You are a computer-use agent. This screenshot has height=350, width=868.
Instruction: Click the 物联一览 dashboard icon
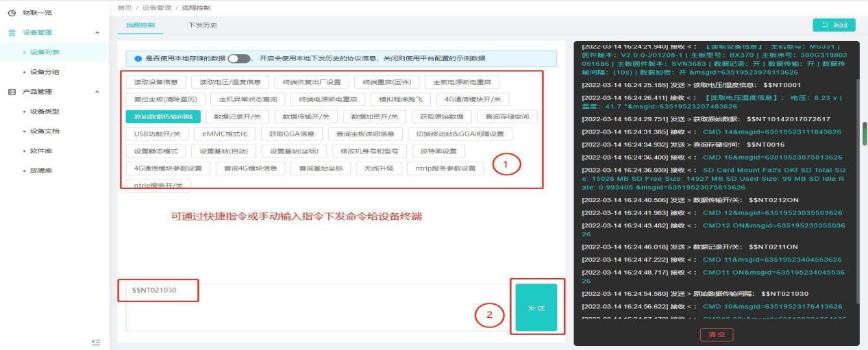pyautogui.click(x=10, y=13)
